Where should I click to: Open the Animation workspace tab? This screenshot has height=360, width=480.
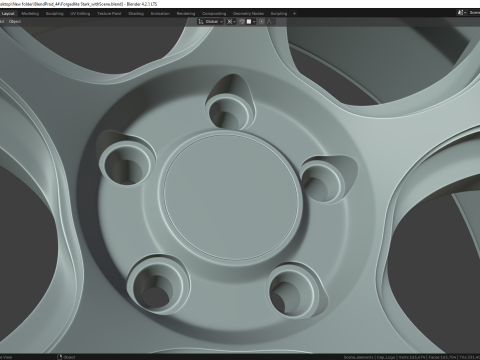coord(160,14)
